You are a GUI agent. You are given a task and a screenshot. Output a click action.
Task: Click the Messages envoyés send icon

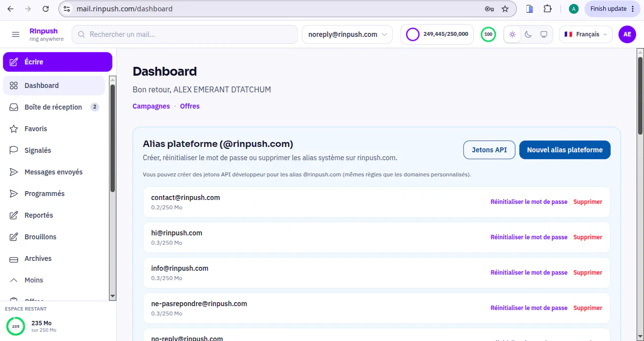14,172
